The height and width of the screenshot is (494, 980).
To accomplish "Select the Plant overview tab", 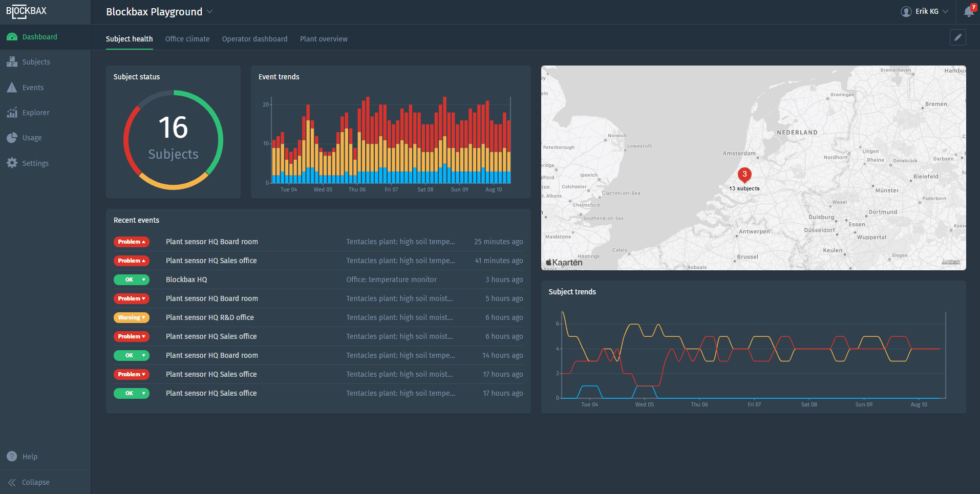I will point(324,39).
